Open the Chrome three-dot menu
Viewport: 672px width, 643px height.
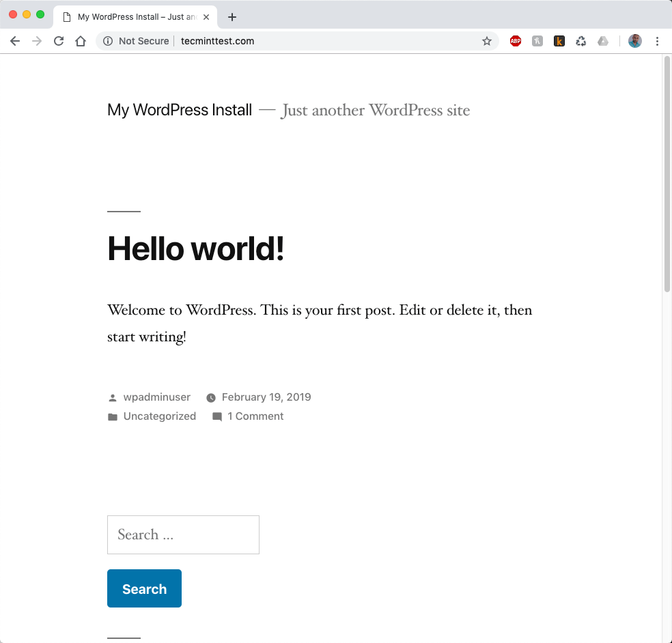(x=657, y=41)
